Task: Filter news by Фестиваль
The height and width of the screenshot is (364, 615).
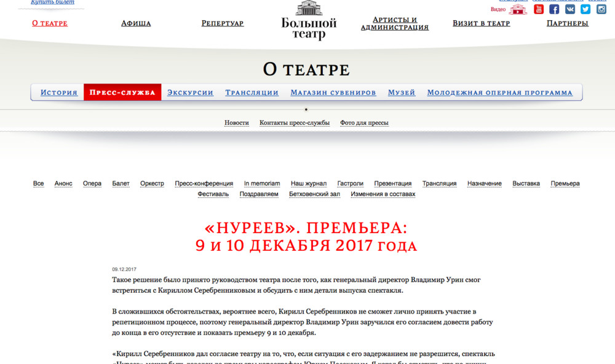Action: [213, 194]
